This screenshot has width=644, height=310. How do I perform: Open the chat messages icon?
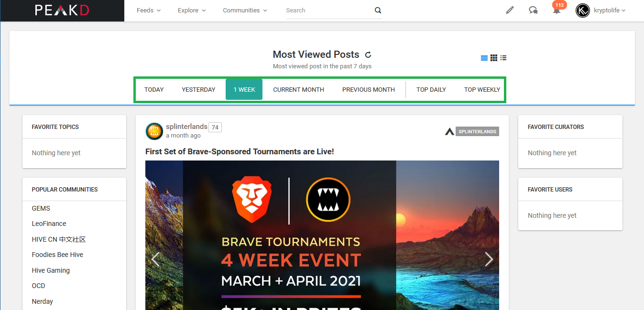pos(533,10)
